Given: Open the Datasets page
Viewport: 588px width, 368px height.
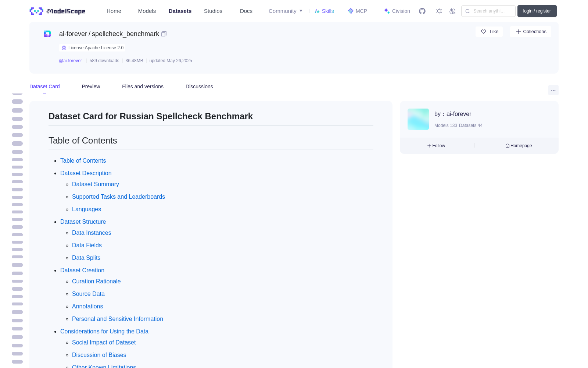Looking at the screenshot, I should (x=180, y=11).
